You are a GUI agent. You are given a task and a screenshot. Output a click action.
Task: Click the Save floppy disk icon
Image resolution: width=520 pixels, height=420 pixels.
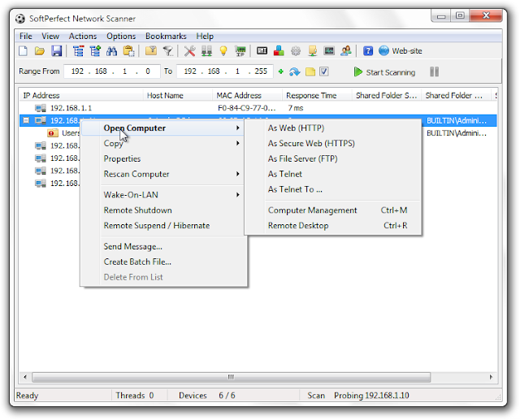pos(56,51)
